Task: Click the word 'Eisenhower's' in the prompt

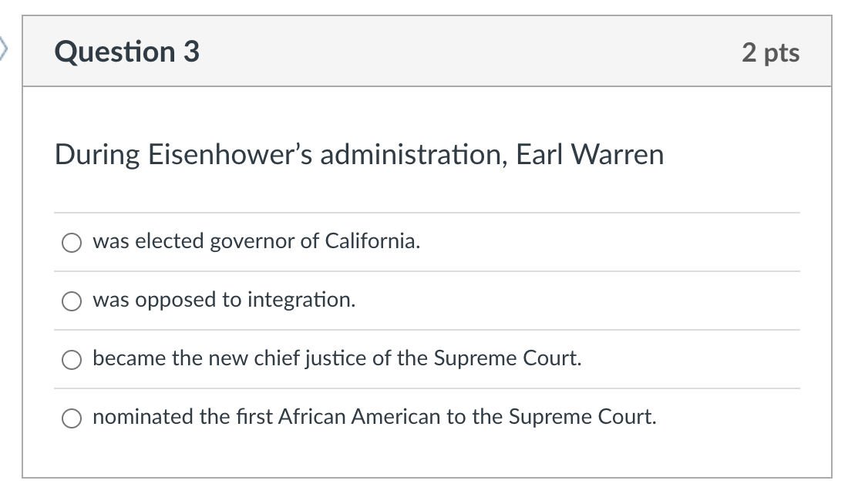Action: pos(230,155)
